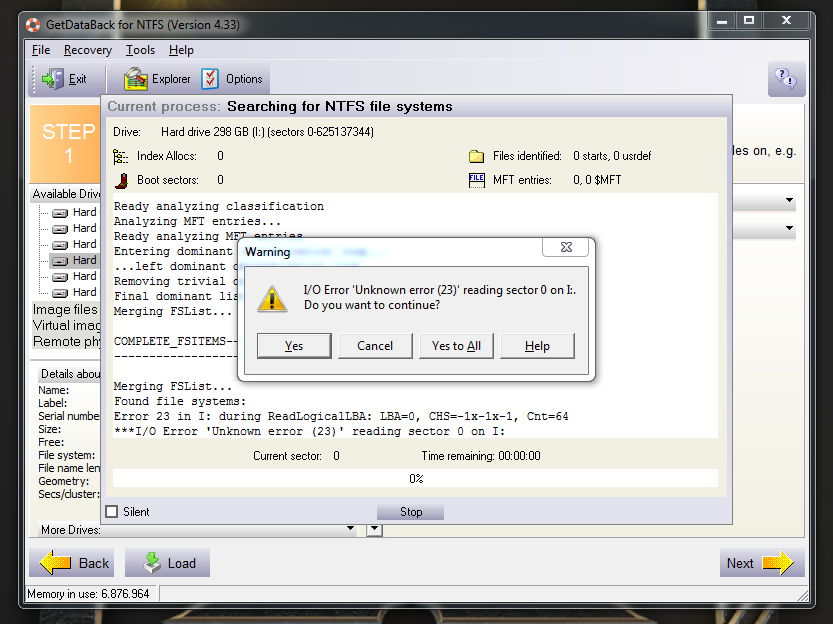
Task: Click the green Load download icon
Action: coord(152,562)
